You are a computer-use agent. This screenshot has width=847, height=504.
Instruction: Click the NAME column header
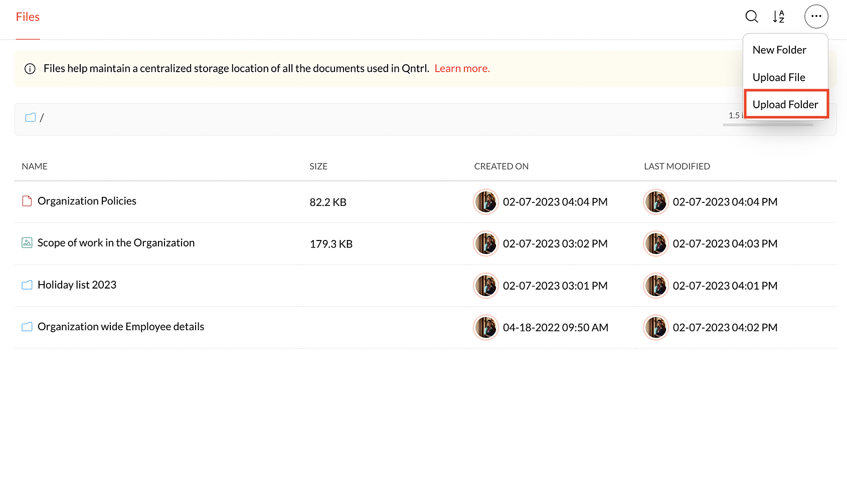(35, 166)
